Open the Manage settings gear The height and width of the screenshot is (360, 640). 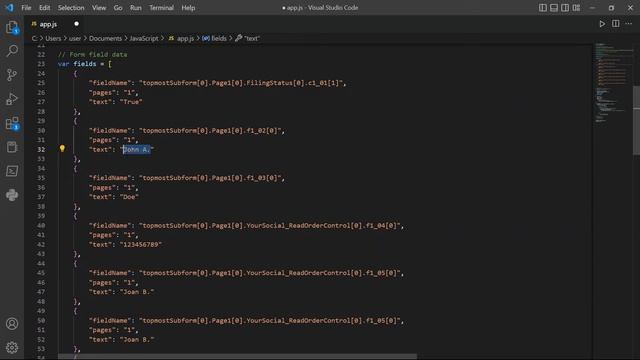[x=12, y=347]
